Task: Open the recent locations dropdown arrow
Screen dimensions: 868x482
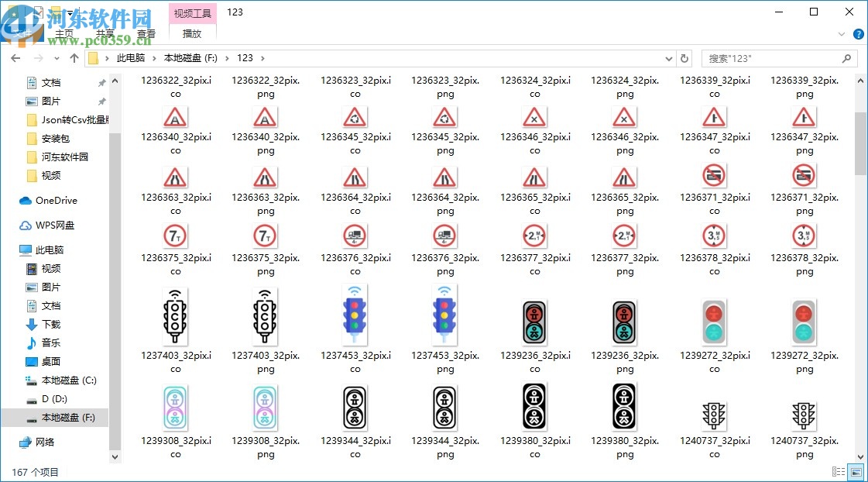Action: [57, 58]
